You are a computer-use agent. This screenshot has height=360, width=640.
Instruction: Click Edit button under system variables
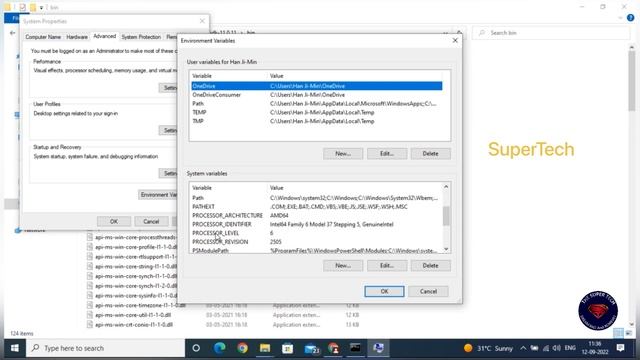(387, 266)
